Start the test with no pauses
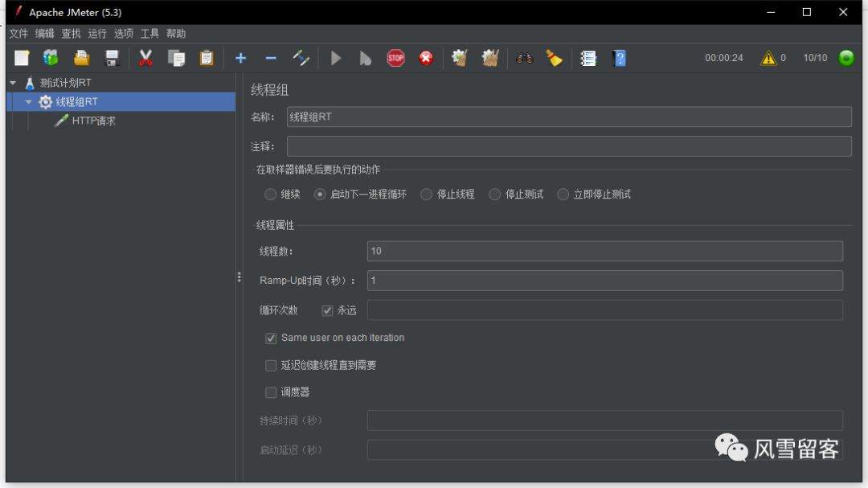 pyautogui.click(x=366, y=58)
